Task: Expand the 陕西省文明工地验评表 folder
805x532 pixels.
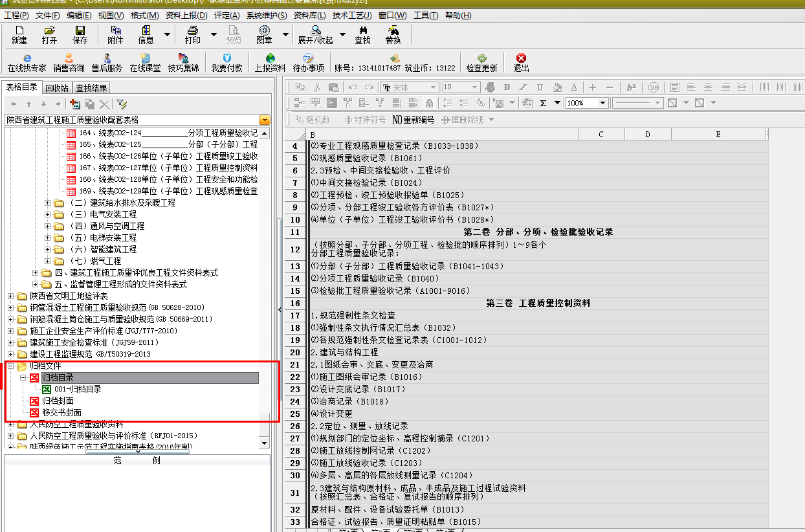Action: pyautogui.click(x=11, y=296)
